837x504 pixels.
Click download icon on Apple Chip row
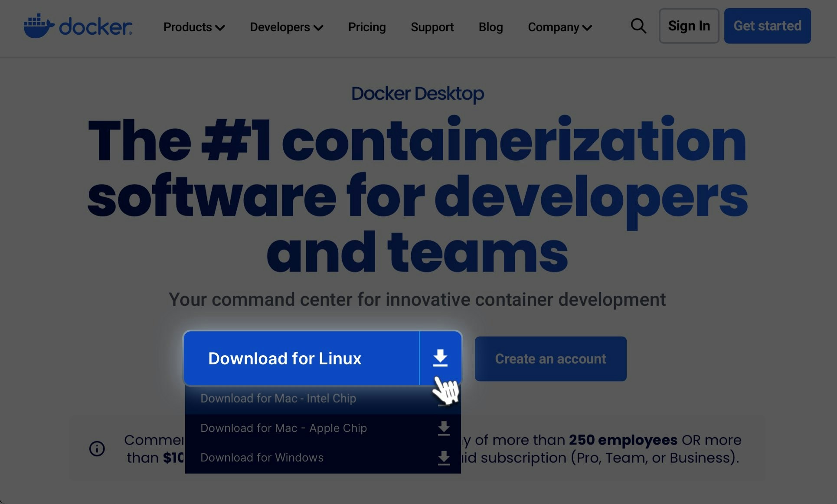pyautogui.click(x=443, y=428)
